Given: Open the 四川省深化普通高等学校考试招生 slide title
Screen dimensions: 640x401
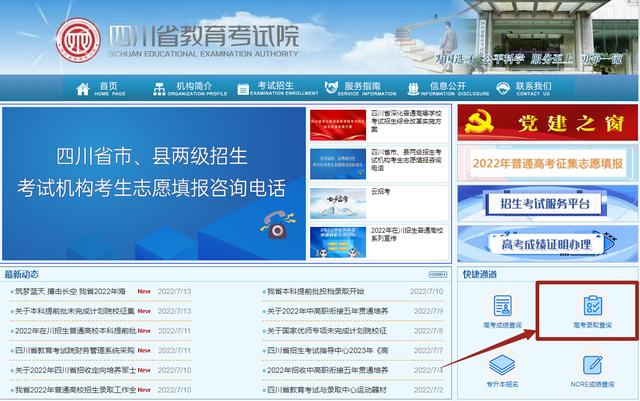Looking at the screenshot, I should 406,121.
